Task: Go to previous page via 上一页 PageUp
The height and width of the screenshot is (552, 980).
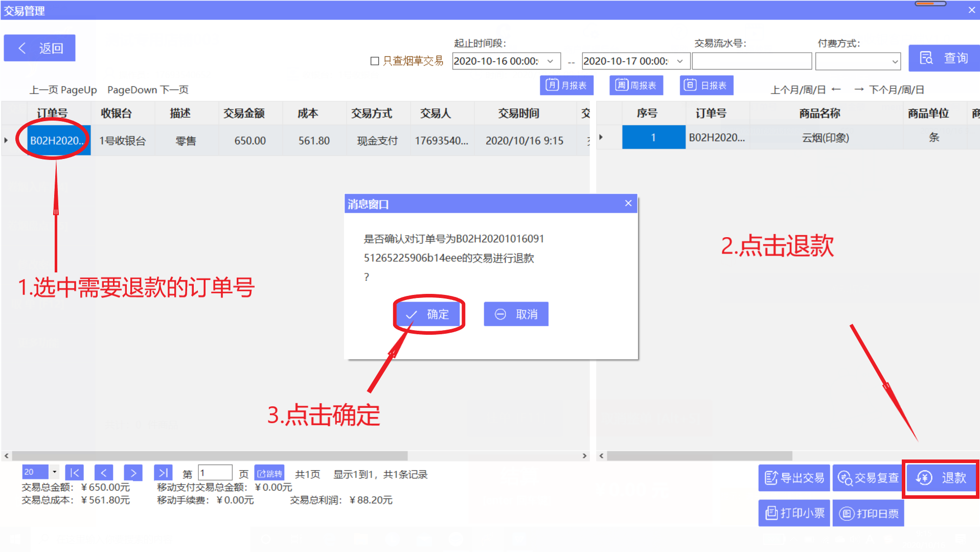Action: click(x=62, y=89)
